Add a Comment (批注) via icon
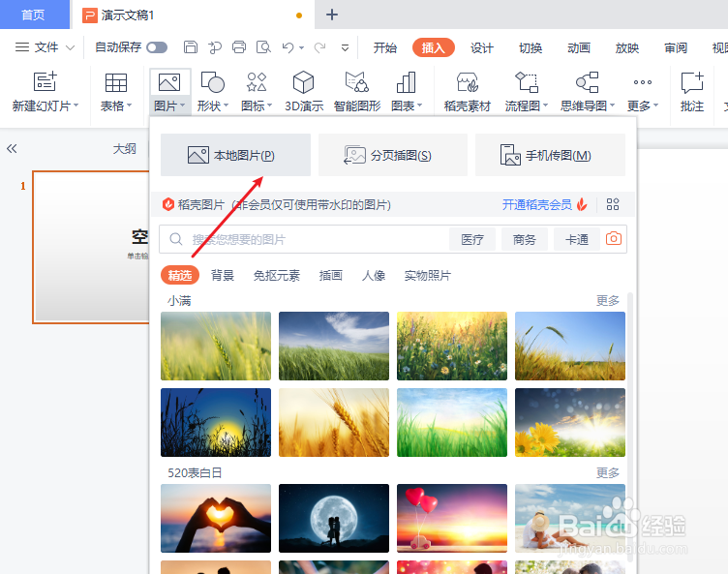This screenshot has width=728, height=574. point(692,82)
